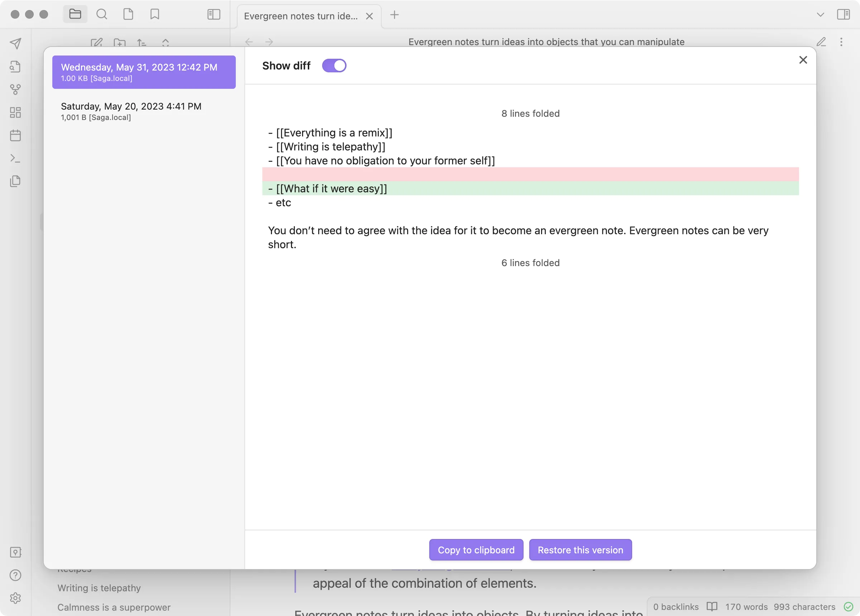Viewport: 860px width, 616px height.
Task: Open the daily notes calendar icon
Action: pos(15,135)
